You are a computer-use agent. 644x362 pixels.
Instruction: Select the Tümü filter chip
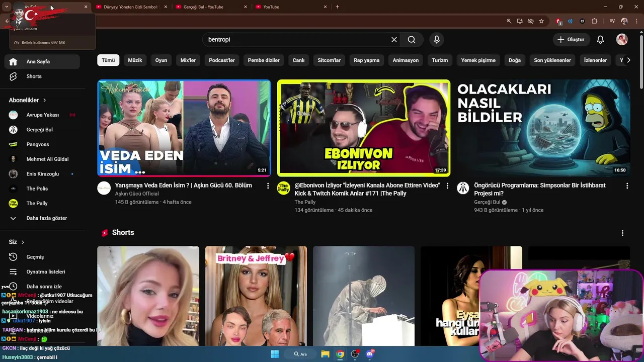108,60
